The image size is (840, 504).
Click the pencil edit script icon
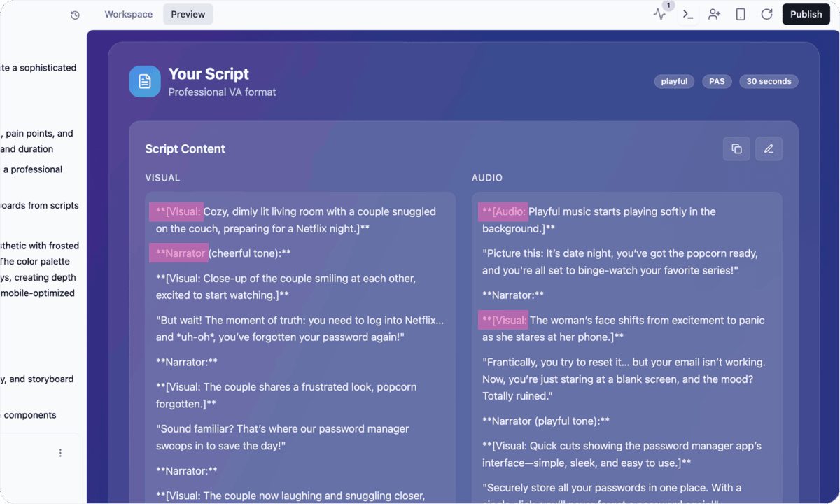pos(769,148)
